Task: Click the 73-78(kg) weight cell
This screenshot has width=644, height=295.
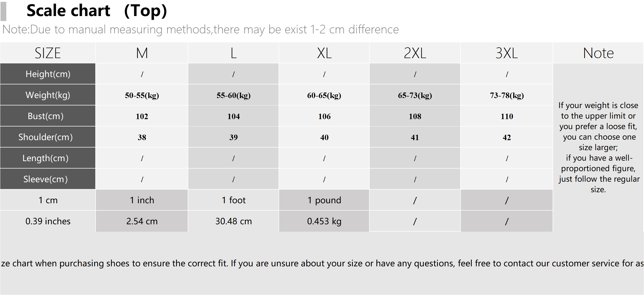Action: [x=507, y=95]
